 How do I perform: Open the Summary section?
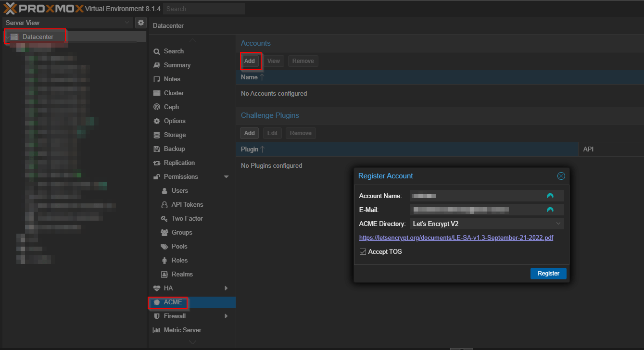click(177, 65)
